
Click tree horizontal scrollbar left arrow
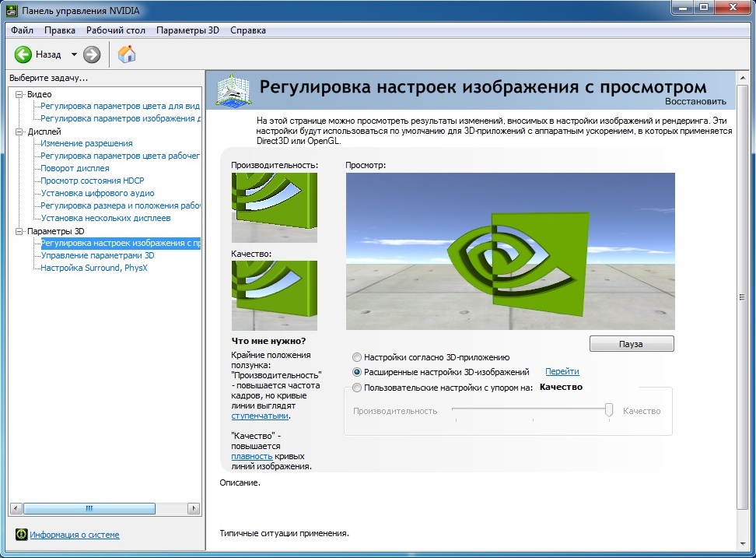(16, 508)
